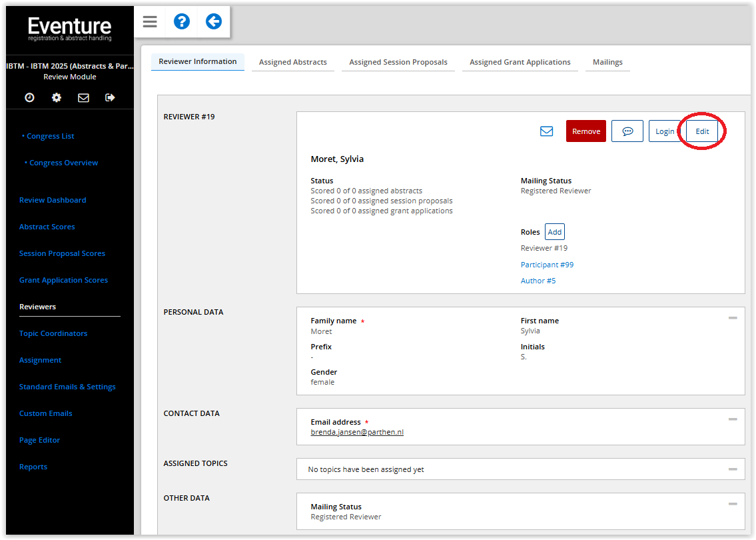This screenshot has width=756, height=540.
Task: Send email via reviewer envelope icon
Action: pyautogui.click(x=546, y=131)
